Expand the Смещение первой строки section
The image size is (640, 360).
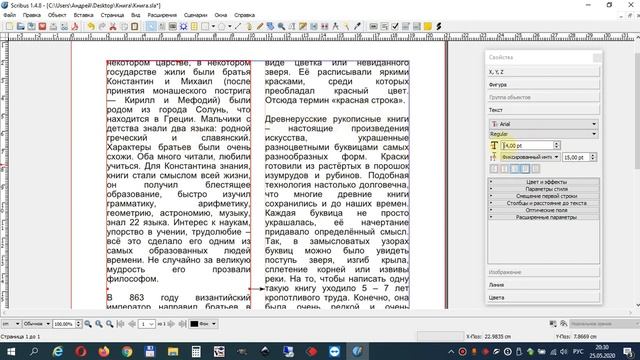(544, 196)
